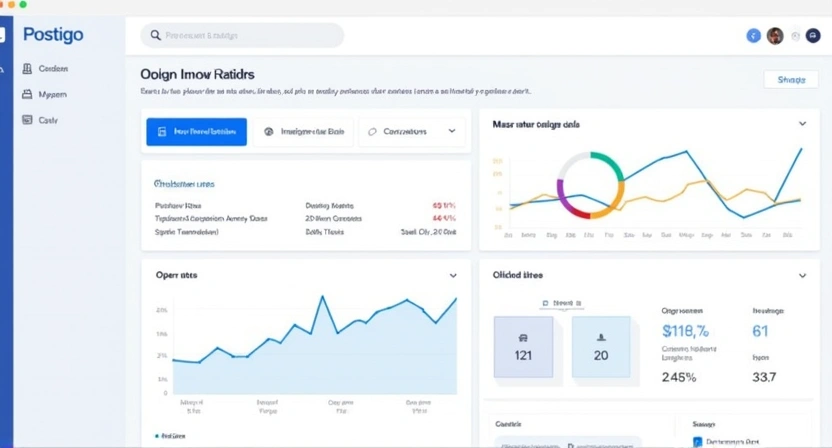The width and height of the screenshot is (832, 448).
Task: Click the tile showing 121
Action: (523, 347)
